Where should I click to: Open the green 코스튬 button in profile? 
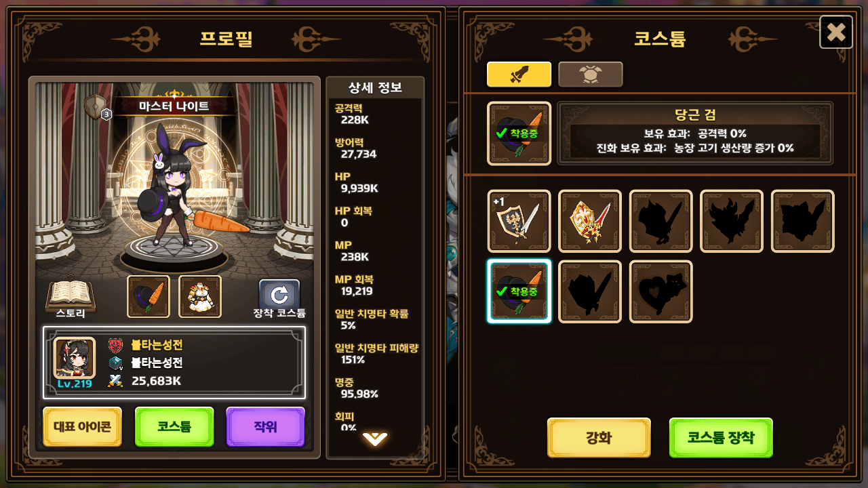click(x=174, y=427)
